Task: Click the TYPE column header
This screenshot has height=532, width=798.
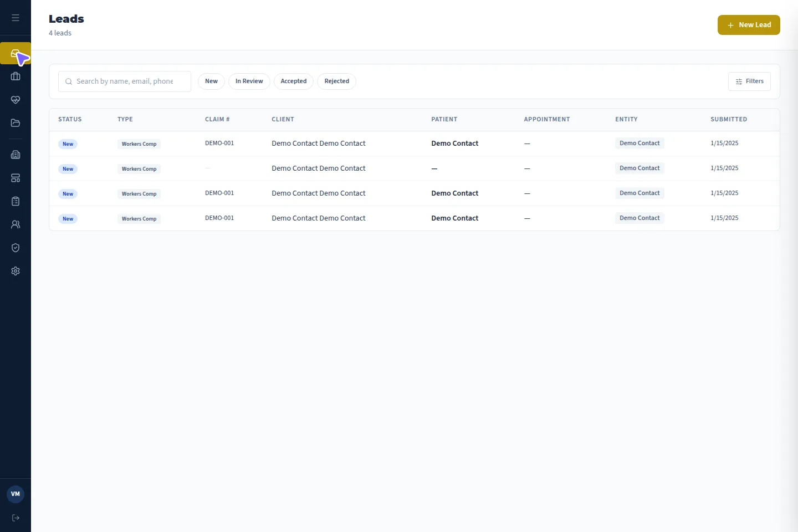Action: (125, 119)
